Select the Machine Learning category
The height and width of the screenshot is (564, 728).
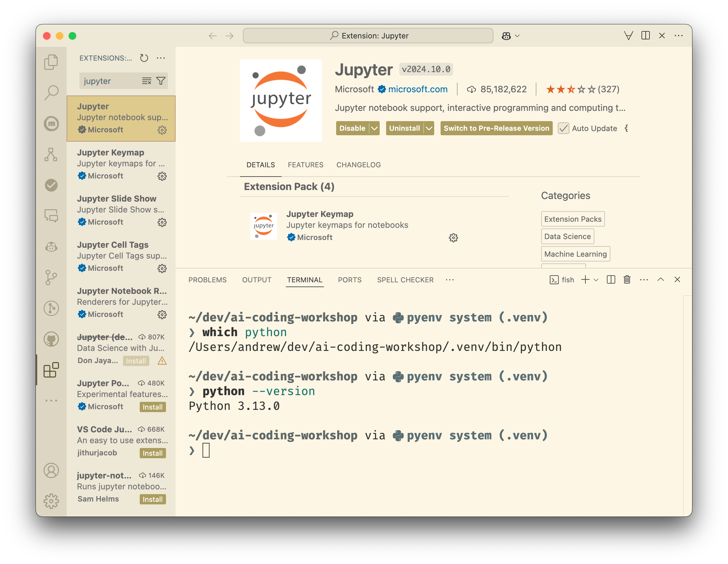(575, 254)
